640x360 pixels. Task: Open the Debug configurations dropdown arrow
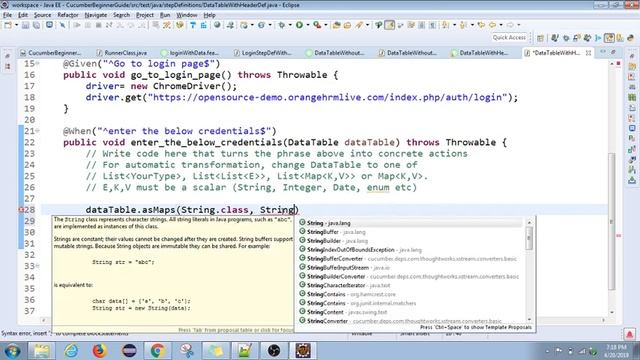click(x=290, y=25)
